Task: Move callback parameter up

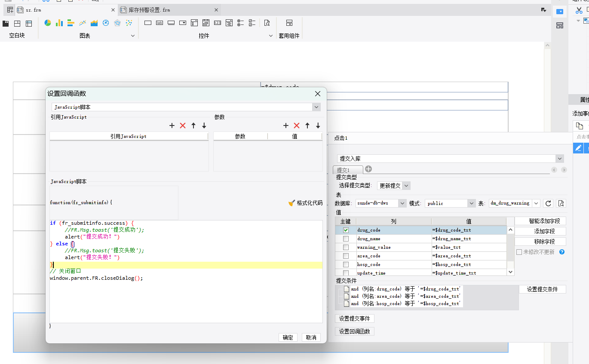Action: pyautogui.click(x=307, y=125)
